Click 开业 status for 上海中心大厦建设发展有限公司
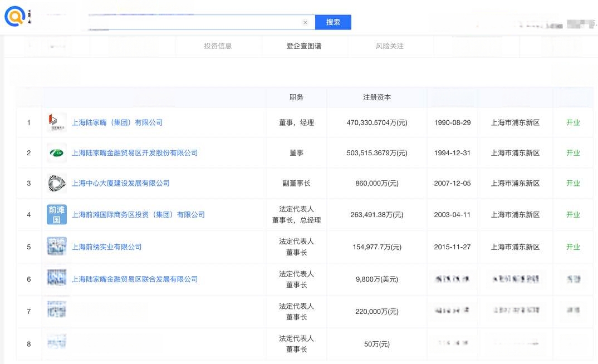Viewport: 598px width, 364px height. (x=573, y=183)
